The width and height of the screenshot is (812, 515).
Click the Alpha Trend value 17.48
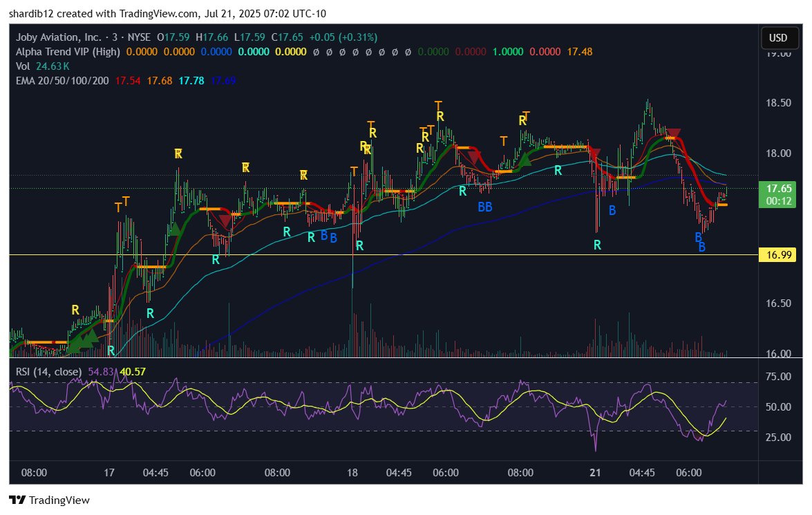coord(580,52)
